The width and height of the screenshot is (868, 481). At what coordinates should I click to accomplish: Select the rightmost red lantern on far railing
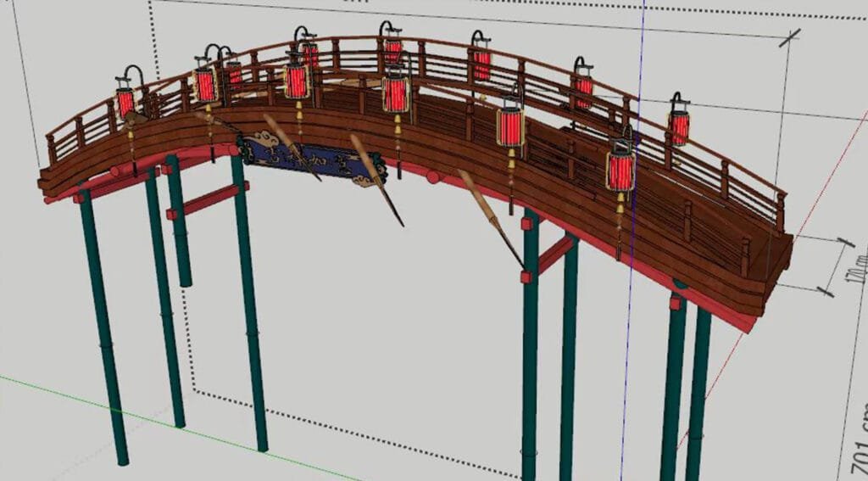[x=678, y=126]
